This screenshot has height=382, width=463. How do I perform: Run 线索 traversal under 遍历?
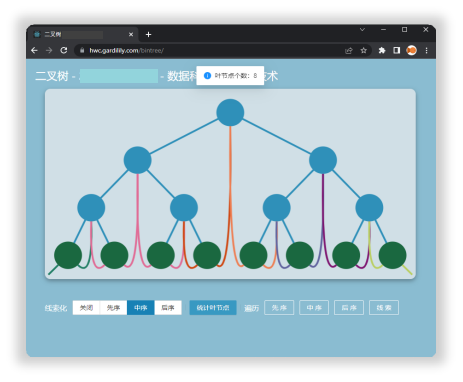(384, 308)
